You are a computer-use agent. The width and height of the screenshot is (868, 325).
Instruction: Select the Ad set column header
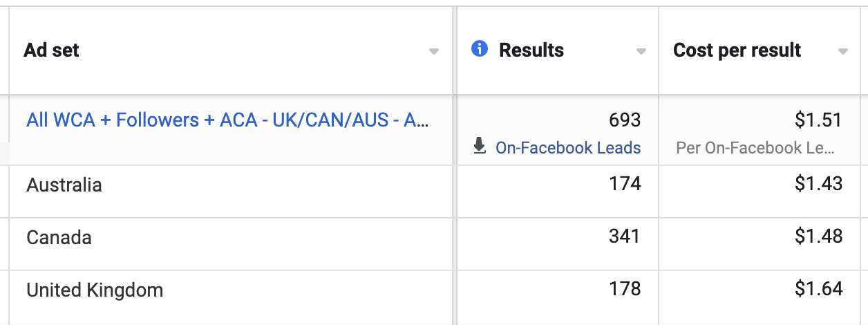point(52,50)
